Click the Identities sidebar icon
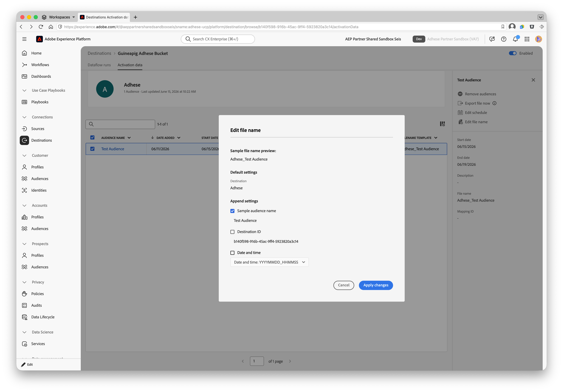This screenshot has height=392, width=563. click(x=24, y=190)
